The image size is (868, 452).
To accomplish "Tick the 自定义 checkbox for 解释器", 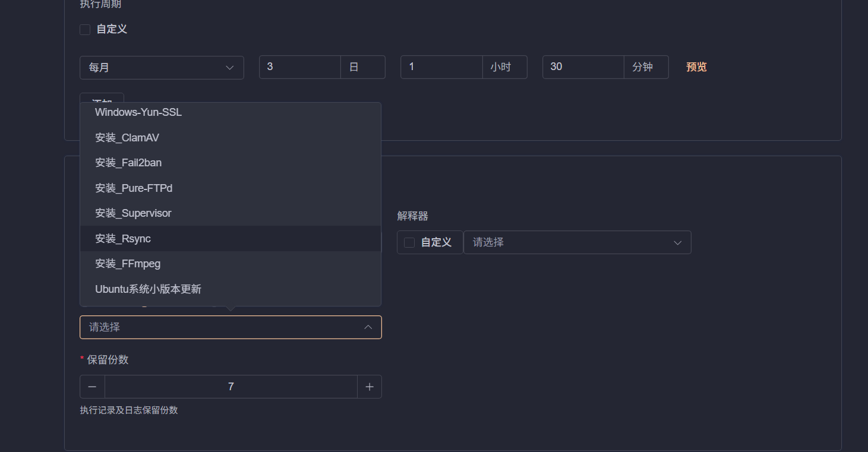I will [x=409, y=242].
